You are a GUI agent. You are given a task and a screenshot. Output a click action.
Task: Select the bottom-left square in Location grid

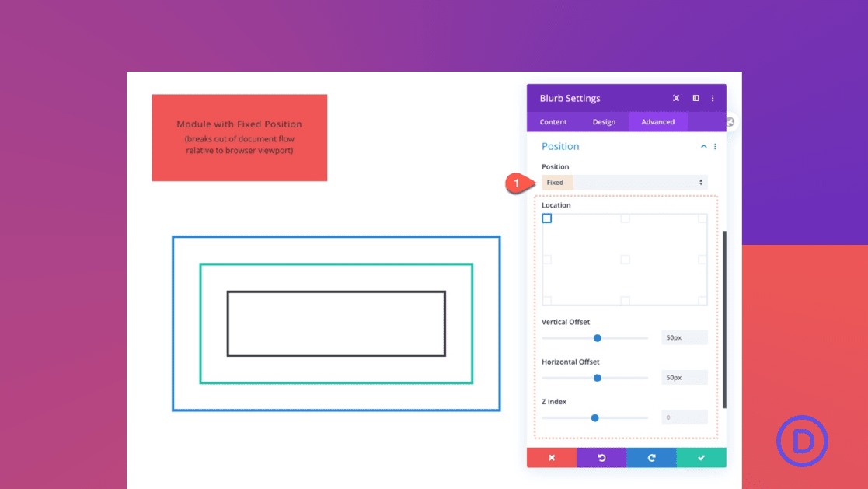coord(546,302)
